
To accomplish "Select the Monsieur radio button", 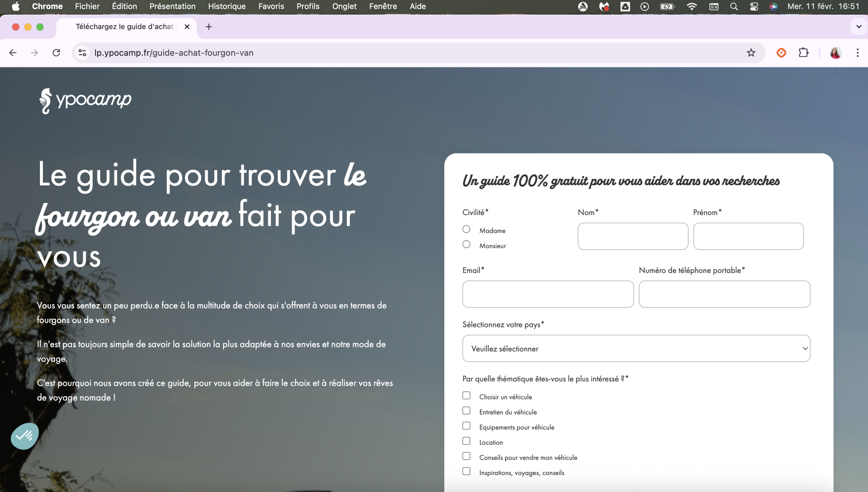I will pos(467,244).
